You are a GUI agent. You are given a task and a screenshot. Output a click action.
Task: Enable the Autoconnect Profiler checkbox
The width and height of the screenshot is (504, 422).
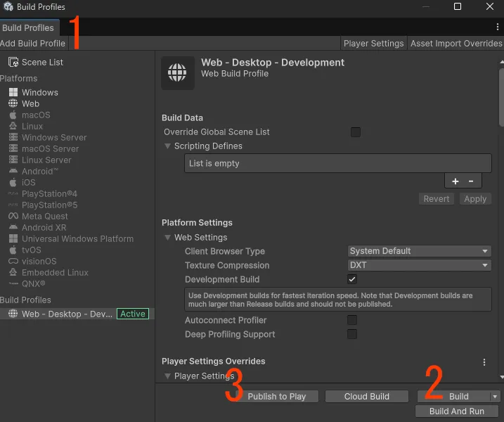point(352,320)
